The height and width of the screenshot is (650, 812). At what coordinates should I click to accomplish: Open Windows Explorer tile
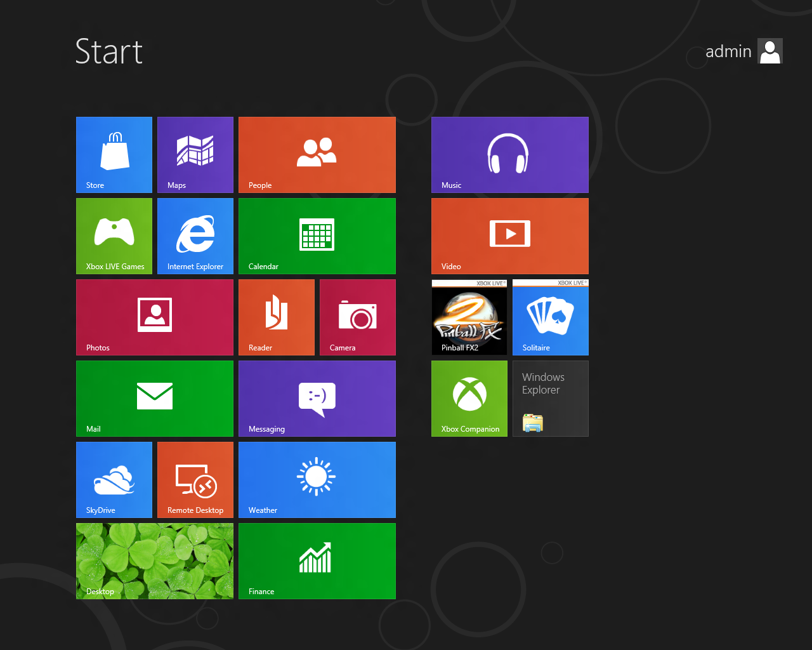[551, 399]
